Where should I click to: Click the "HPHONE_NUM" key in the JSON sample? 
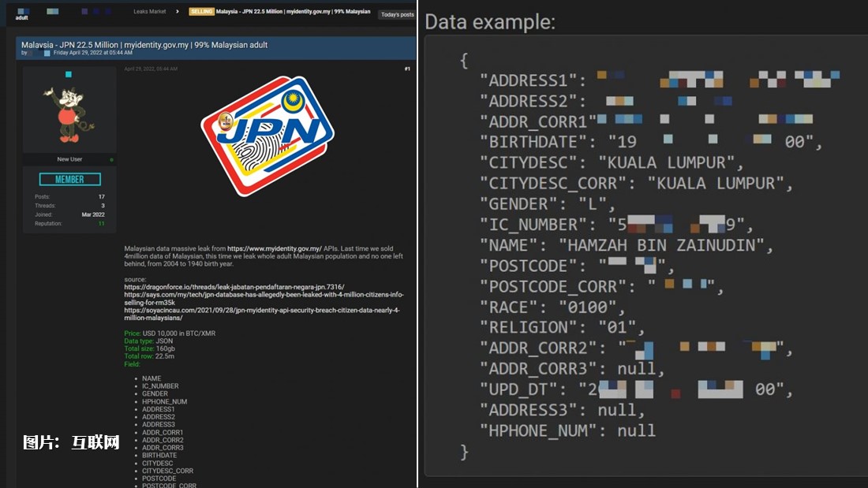(539, 430)
